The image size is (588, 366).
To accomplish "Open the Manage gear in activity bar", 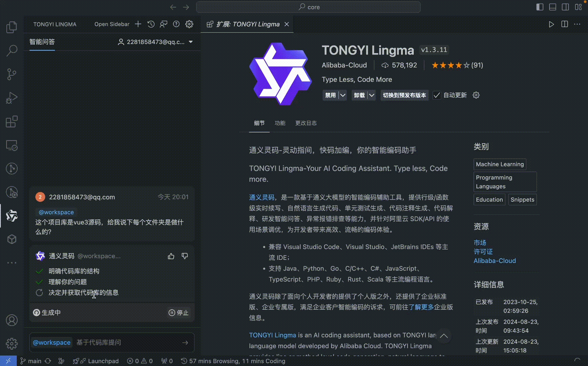I will coord(12,344).
